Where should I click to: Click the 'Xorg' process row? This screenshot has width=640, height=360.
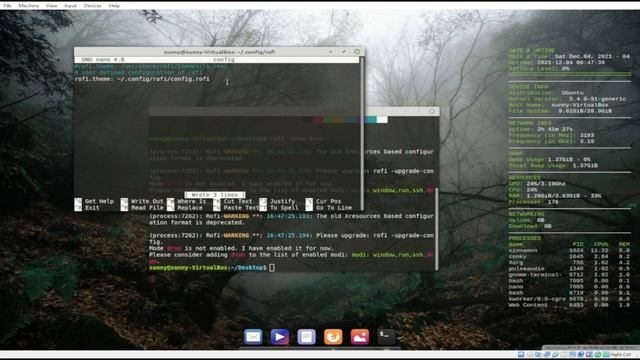569,263
